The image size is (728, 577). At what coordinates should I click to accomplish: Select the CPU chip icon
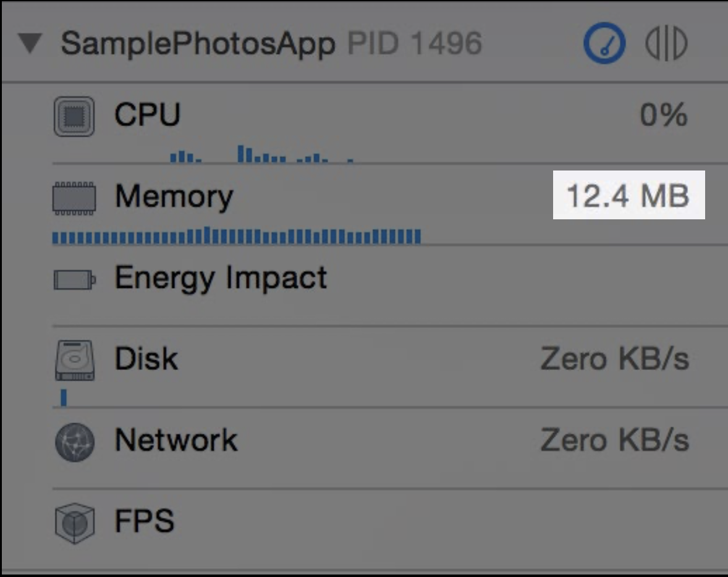[74, 116]
